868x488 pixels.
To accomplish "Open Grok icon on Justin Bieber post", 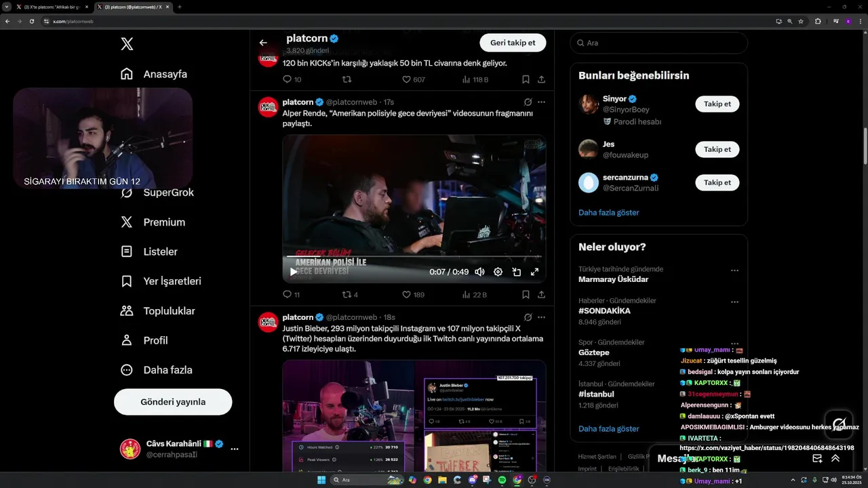I will tap(528, 317).
